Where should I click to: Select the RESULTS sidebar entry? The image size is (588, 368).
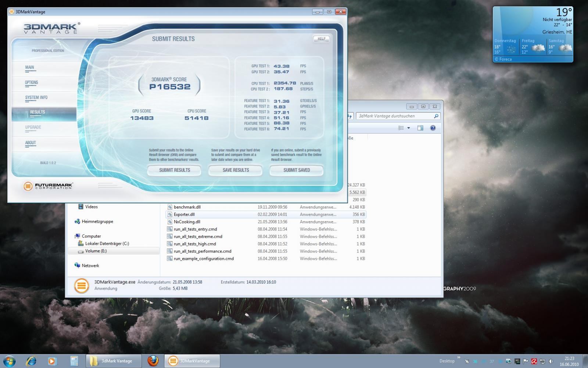tap(44, 114)
